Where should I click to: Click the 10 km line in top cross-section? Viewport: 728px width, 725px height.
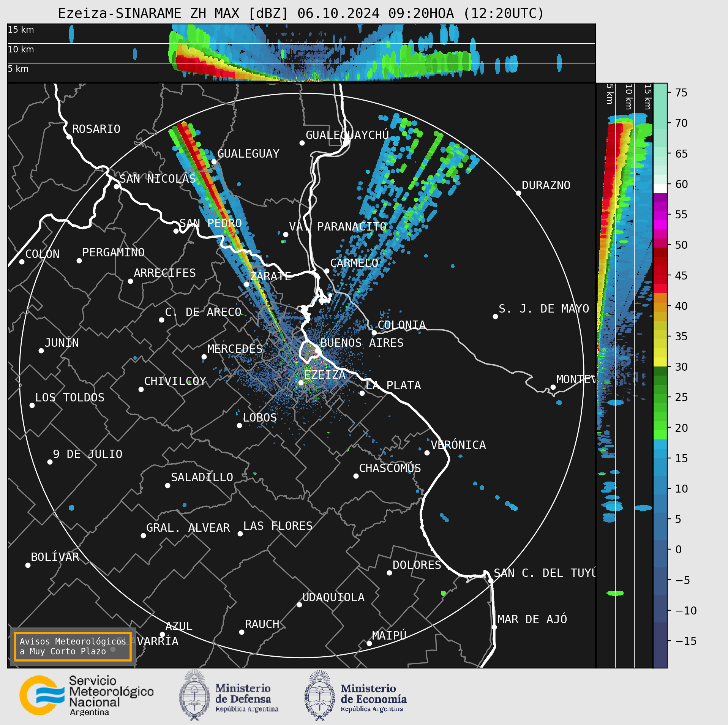click(301, 43)
